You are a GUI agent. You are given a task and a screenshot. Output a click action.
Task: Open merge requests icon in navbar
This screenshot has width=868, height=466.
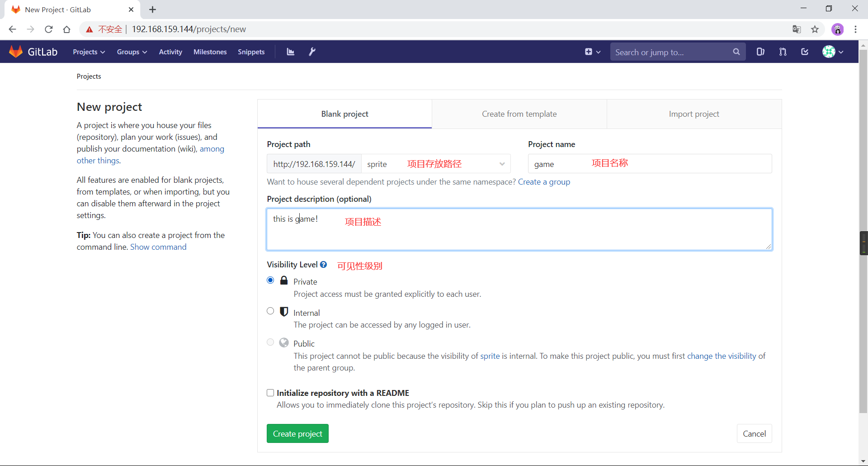coord(783,52)
